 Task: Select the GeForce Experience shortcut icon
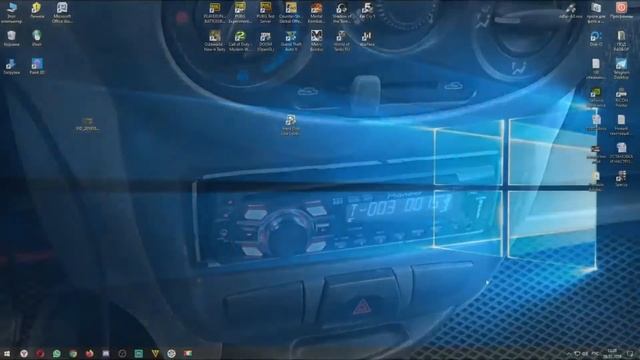(x=596, y=98)
